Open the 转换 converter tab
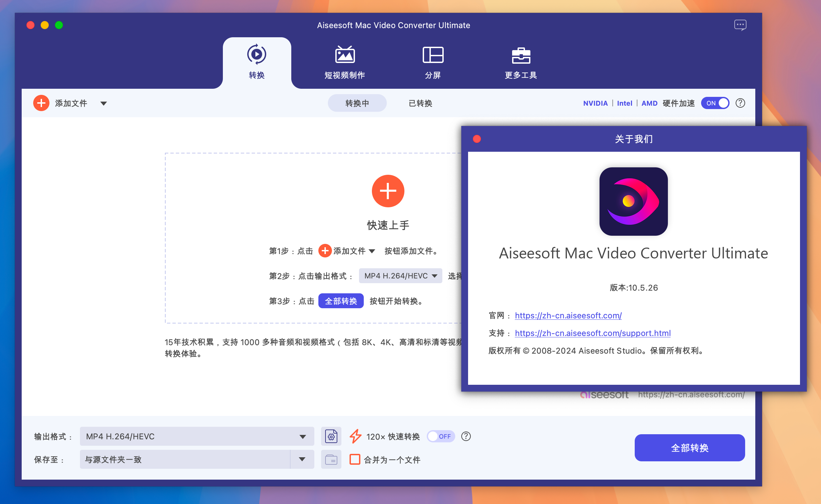This screenshot has height=504, width=821. point(257,63)
